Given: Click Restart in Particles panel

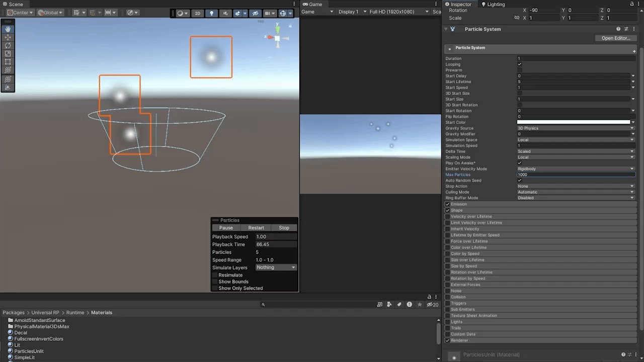Looking at the screenshot, I should coord(256,228).
